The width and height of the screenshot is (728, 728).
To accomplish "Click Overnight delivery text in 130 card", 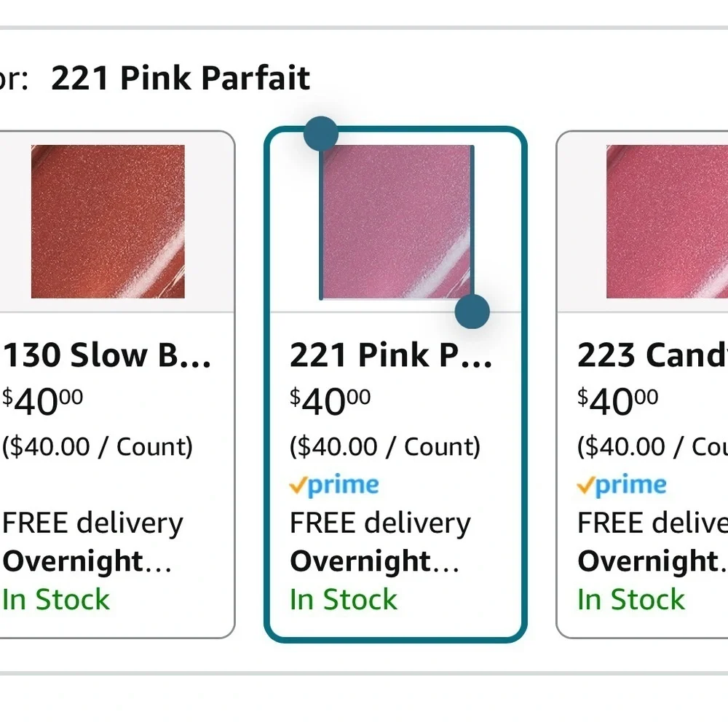I will point(87,562).
